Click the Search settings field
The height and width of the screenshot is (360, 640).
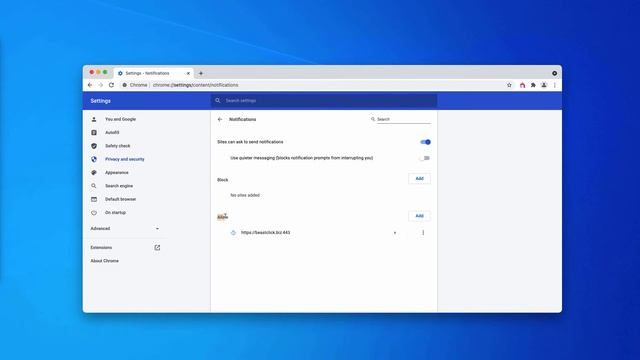click(x=324, y=100)
